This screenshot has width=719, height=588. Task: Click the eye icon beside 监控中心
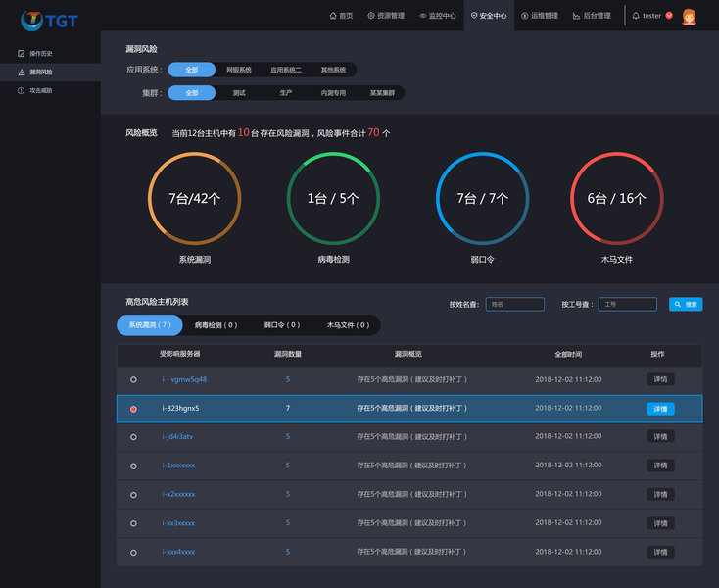423,16
